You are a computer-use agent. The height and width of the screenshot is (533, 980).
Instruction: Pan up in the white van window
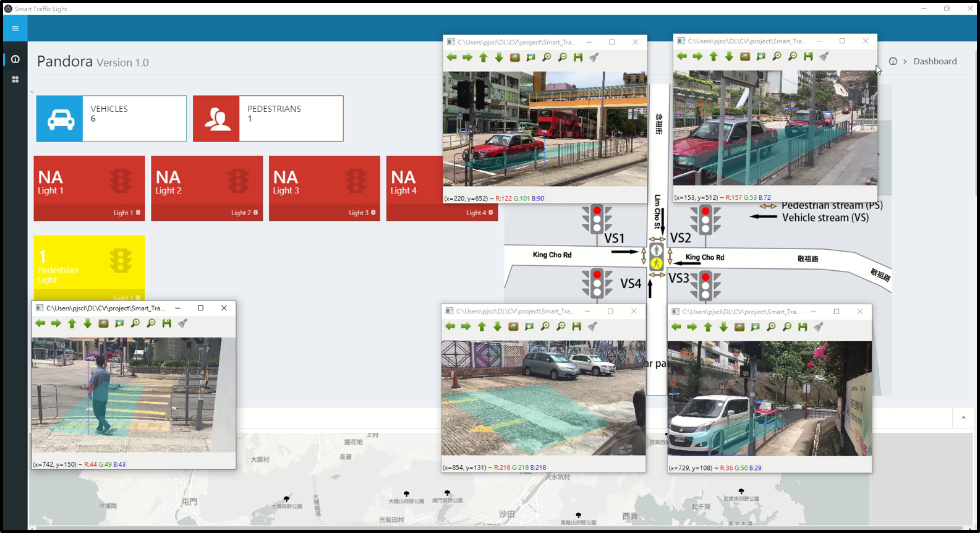click(x=708, y=327)
